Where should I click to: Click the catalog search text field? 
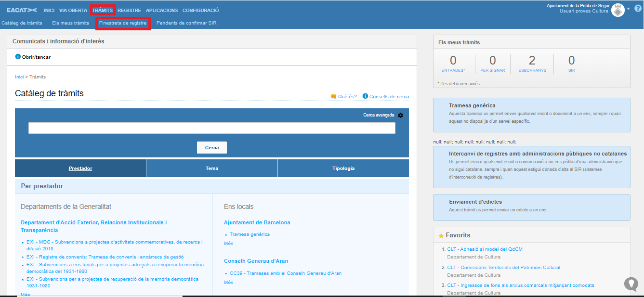(212, 128)
